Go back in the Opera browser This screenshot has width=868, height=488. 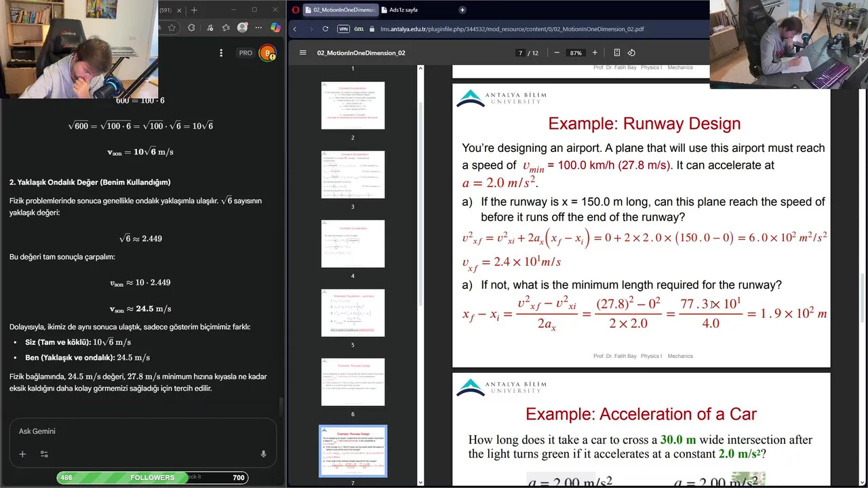coord(295,29)
